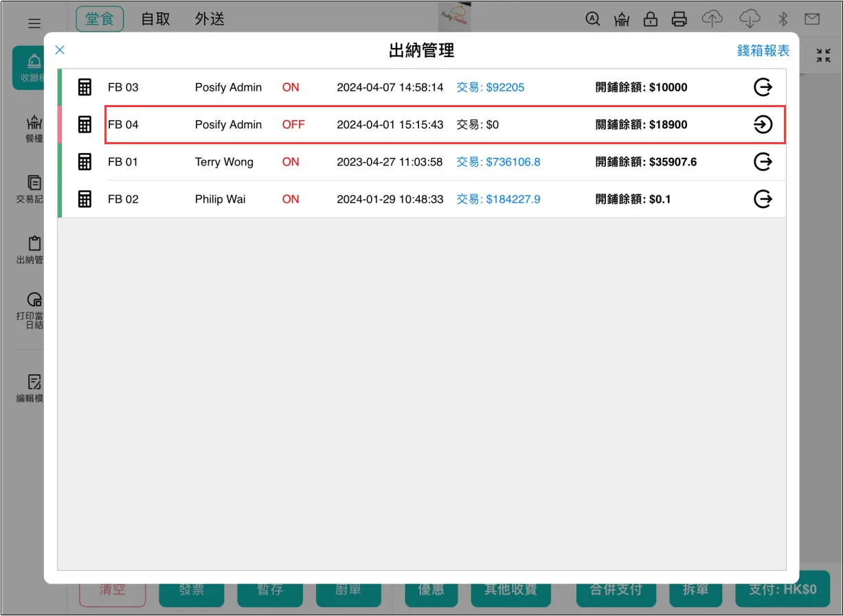Click the cloud upload icon
The height and width of the screenshot is (616, 843).
712,19
